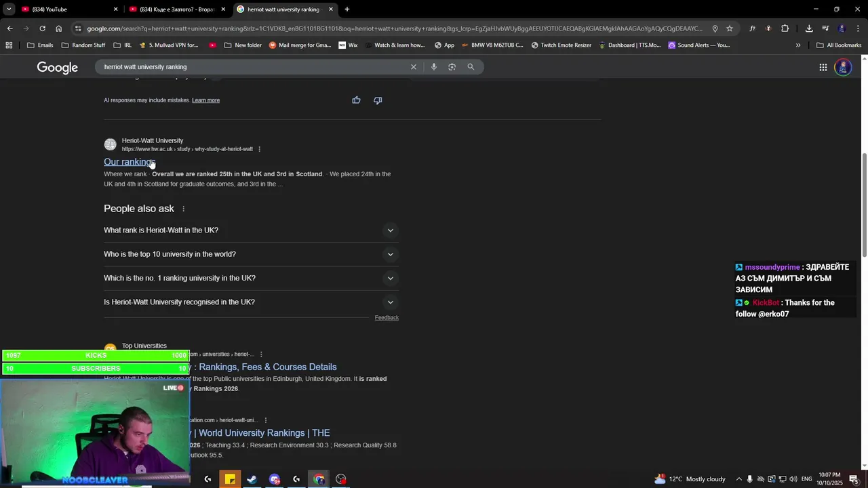Open the Chrome downloads icon

809,28
